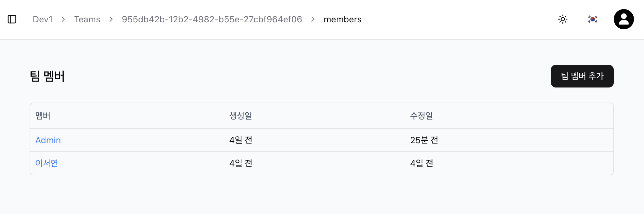This screenshot has height=214, width=644.
Task: Click the 생성일 column header
Action: (240, 116)
